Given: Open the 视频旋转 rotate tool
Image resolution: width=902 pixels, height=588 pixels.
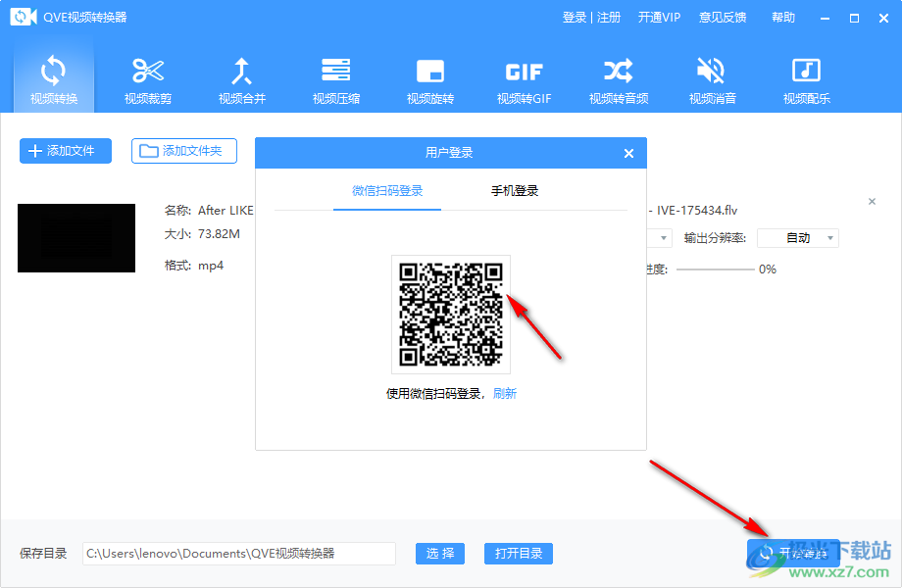Looking at the screenshot, I should pyautogui.click(x=430, y=80).
